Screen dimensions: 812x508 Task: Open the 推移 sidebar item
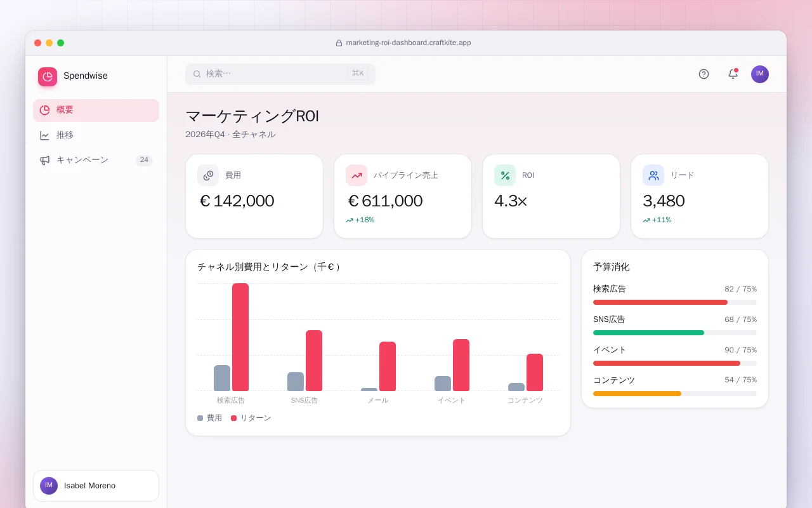point(96,135)
